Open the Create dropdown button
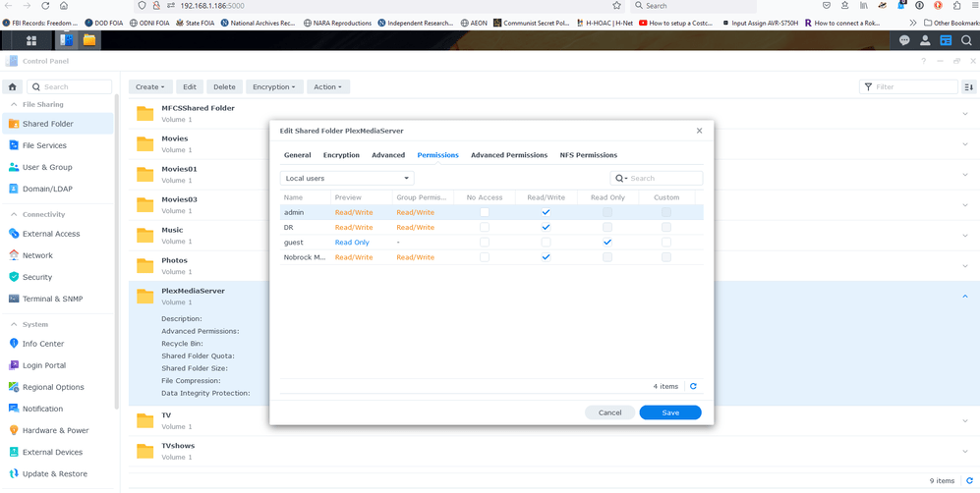Screen dimensions: 980x493 tap(150, 86)
